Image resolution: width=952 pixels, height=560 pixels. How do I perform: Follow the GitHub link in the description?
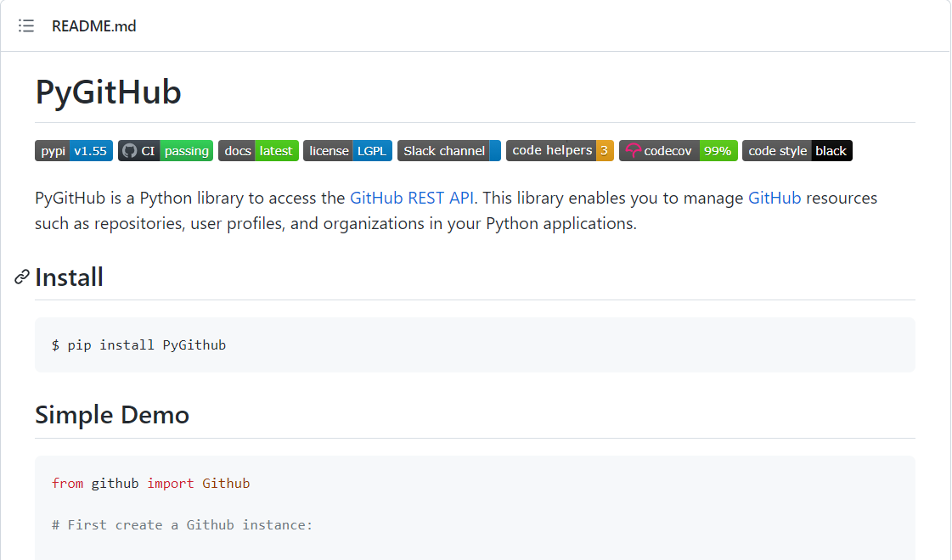(x=775, y=198)
